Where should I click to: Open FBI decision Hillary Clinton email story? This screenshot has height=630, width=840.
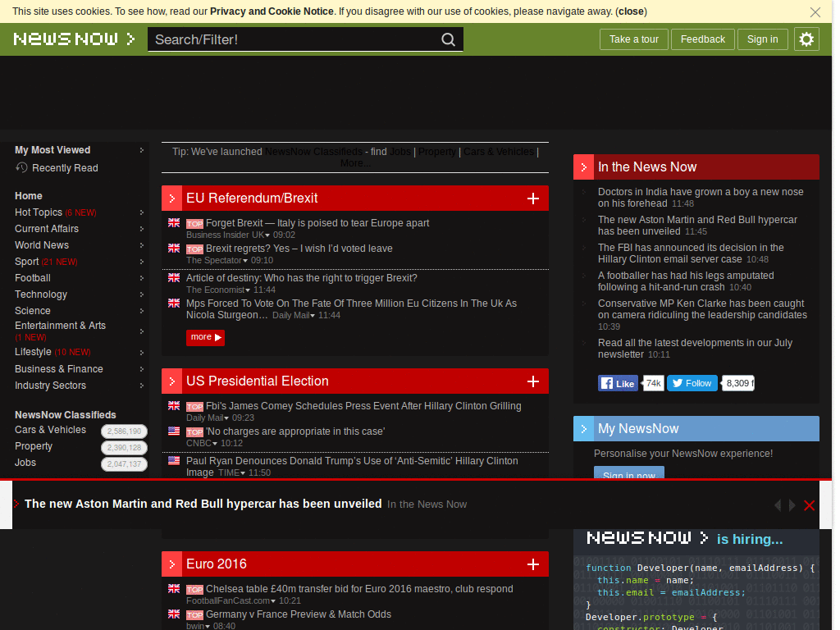[x=691, y=253]
